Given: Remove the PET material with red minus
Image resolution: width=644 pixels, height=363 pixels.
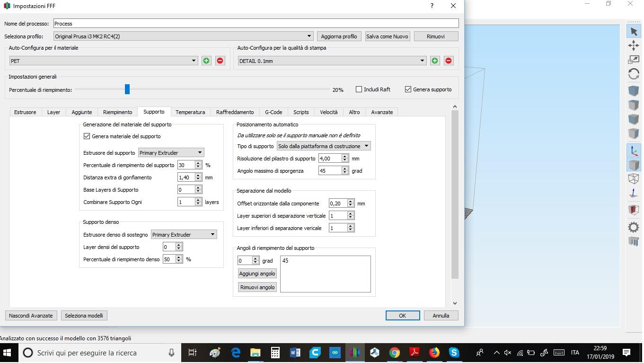Looking at the screenshot, I should 220,61.
